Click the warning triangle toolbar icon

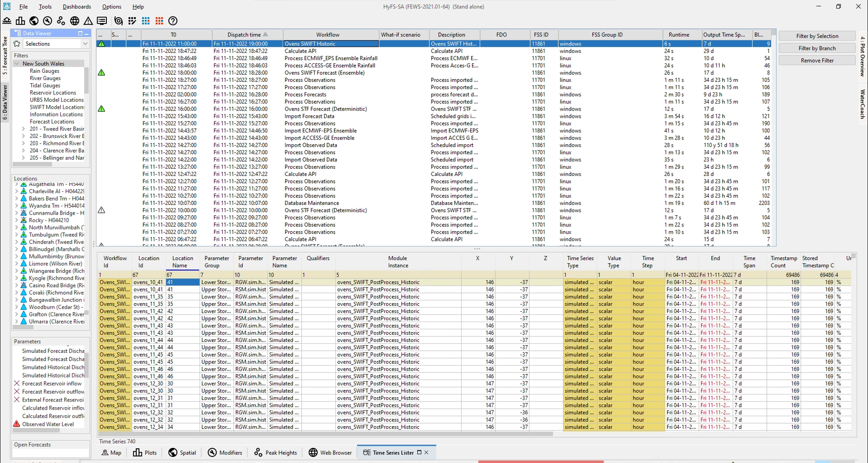point(88,21)
